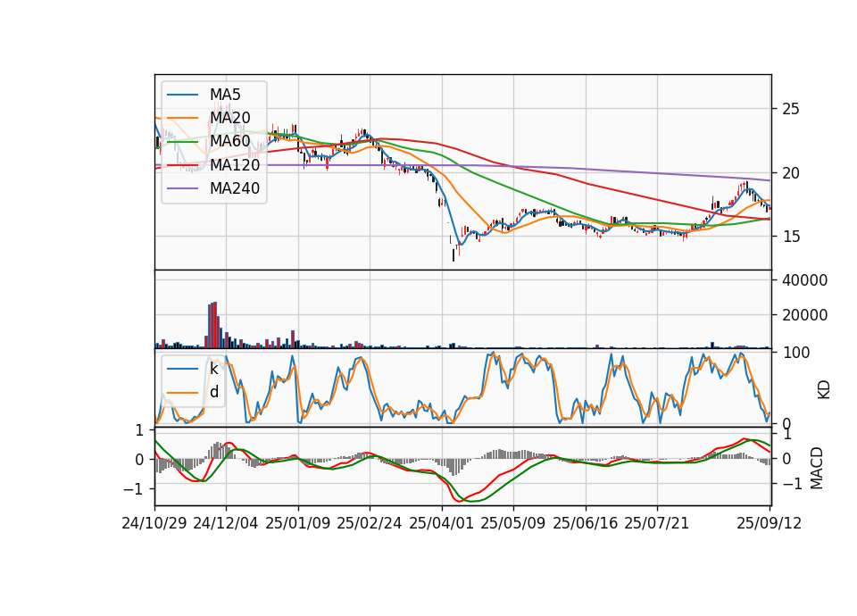Click the 24/10/29 date label

tap(154, 523)
